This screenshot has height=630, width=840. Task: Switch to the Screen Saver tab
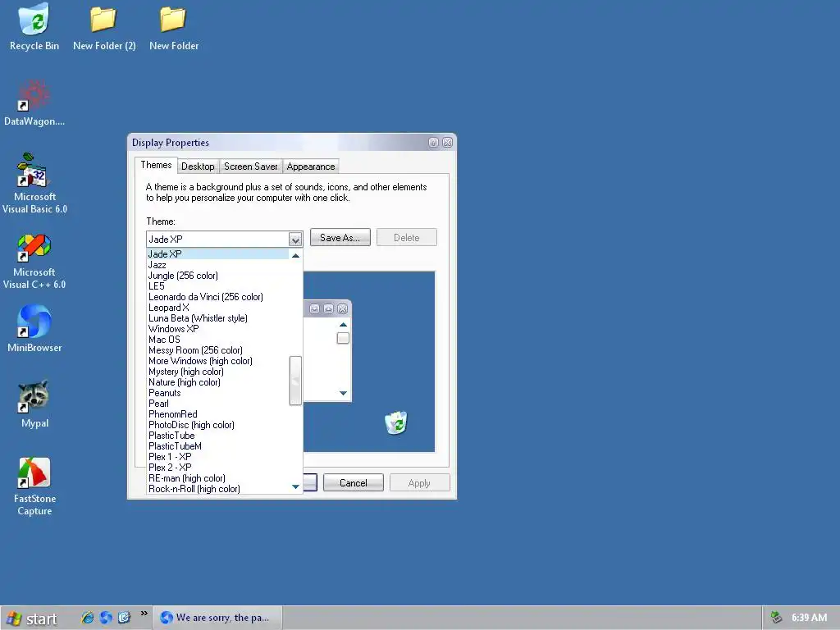click(x=251, y=167)
